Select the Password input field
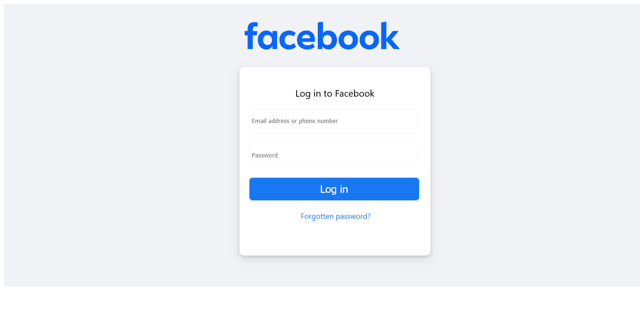The image size is (644, 322). point(333,155)
